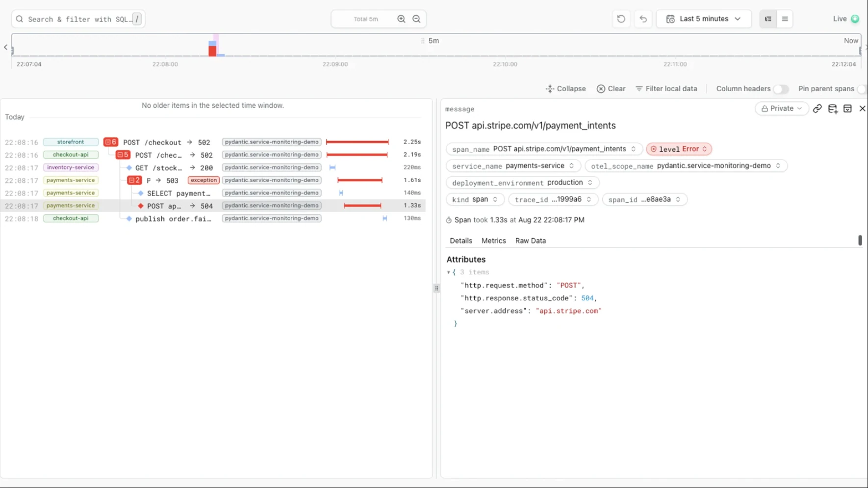Click the zoom out magnifier icon
This screenshot has width=868, height=488.
click(416, 19)
